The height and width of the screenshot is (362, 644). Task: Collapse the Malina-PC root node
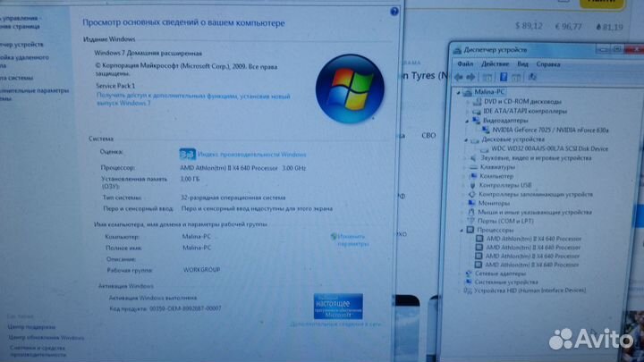459,93
